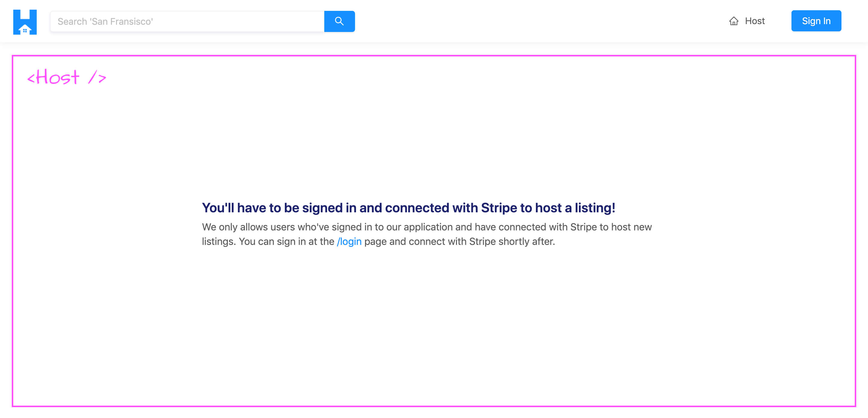Click the house icon beside Host
Image resolution: width=868 pixels, height=418 pixels.
(734, 21)
